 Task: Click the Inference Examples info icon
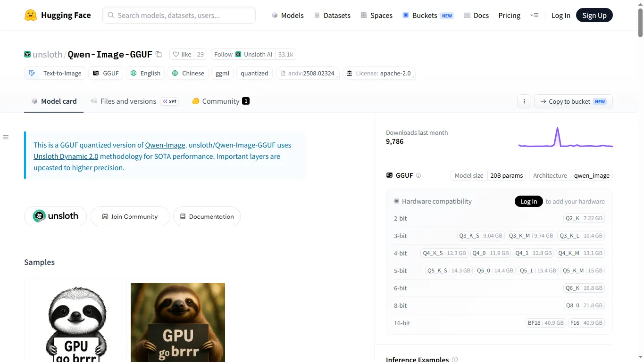(455, 360)
